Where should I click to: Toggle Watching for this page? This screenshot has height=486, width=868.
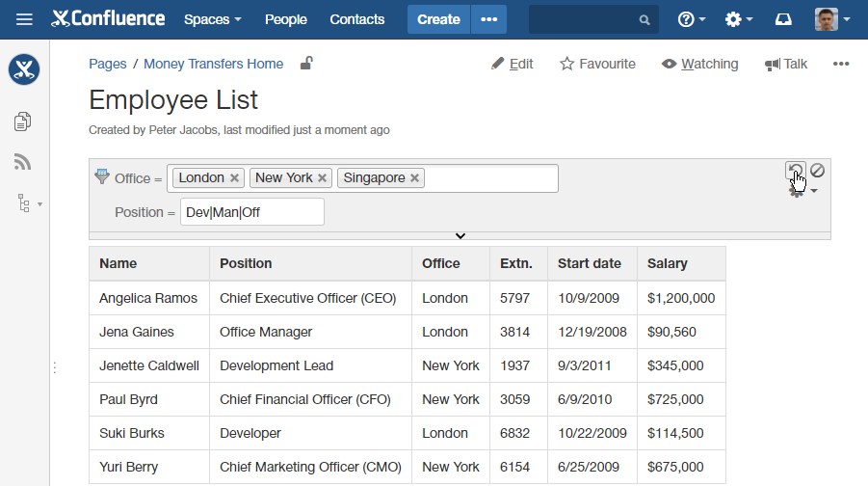pos(699,64)
